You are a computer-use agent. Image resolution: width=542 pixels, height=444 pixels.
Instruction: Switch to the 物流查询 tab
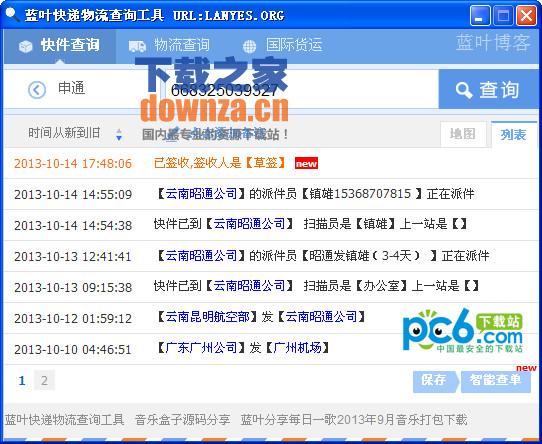[169, 46]
